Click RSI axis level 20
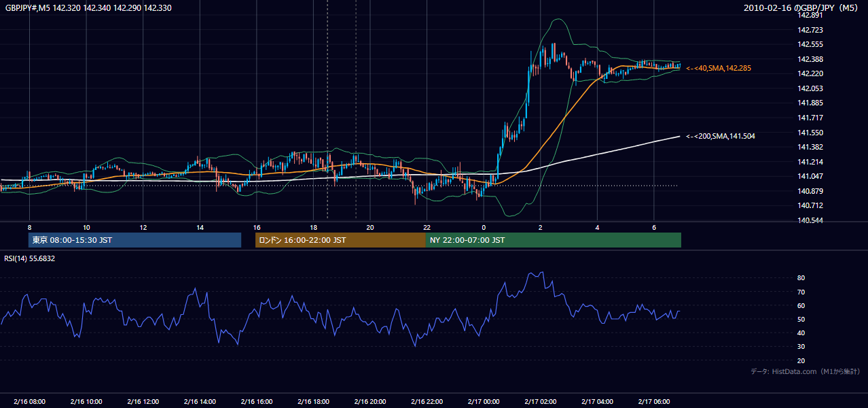 pyautogui.click(x=801, y=360)
